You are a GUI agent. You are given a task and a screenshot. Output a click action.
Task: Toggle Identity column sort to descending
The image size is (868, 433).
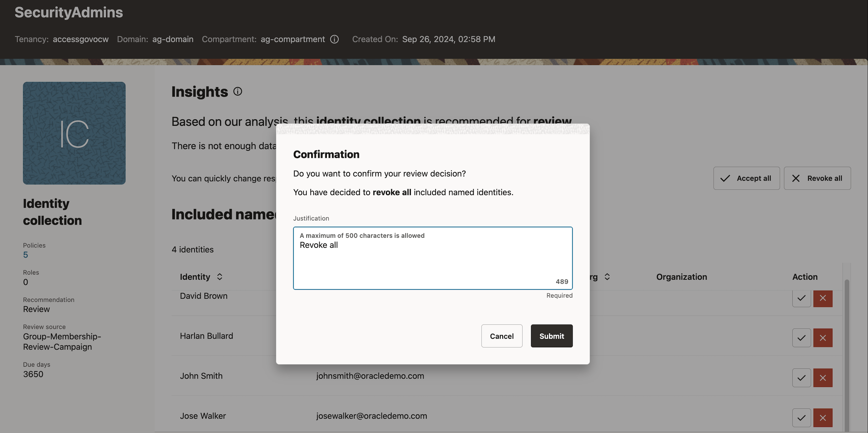click(219, 279)
